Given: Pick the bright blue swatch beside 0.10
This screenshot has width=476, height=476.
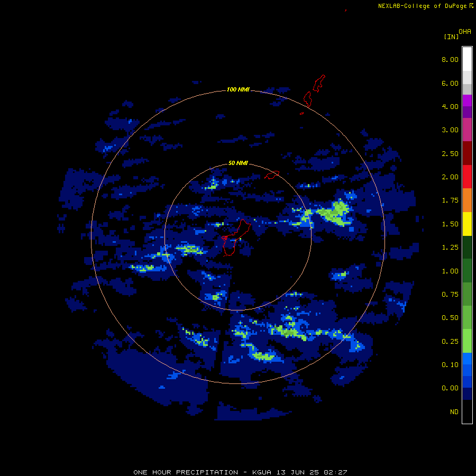Looking at the screenshot, I should coord(467,359).
